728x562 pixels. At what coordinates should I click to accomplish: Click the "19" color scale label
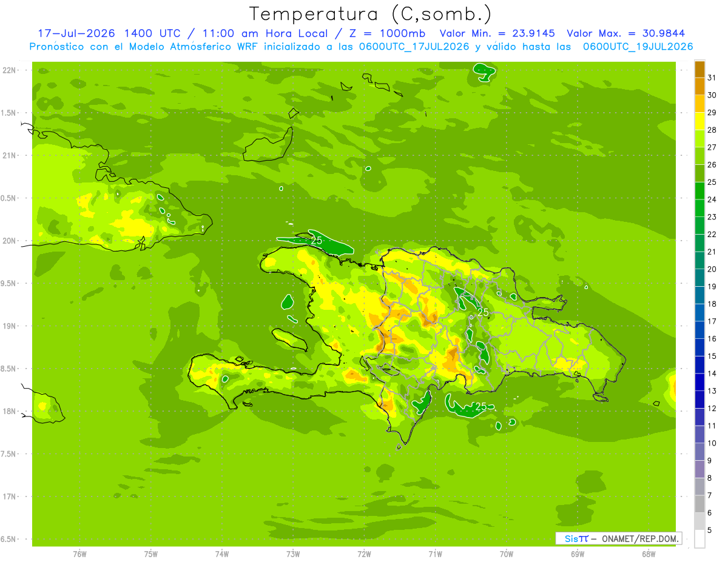click(712, 287)
